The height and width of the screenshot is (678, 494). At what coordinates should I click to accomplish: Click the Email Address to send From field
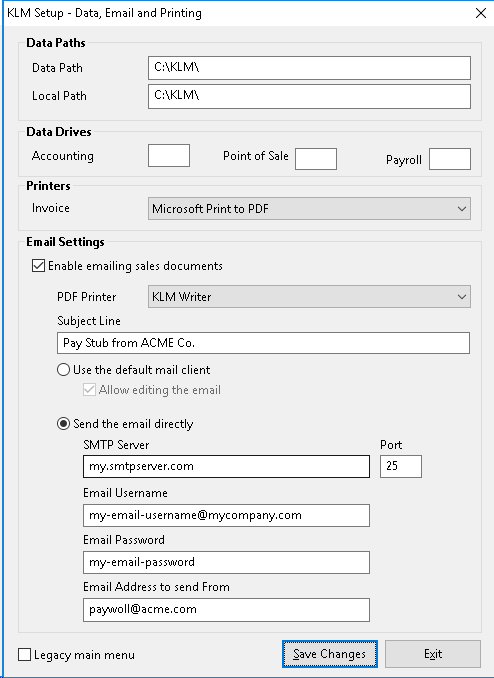[226, 610]
